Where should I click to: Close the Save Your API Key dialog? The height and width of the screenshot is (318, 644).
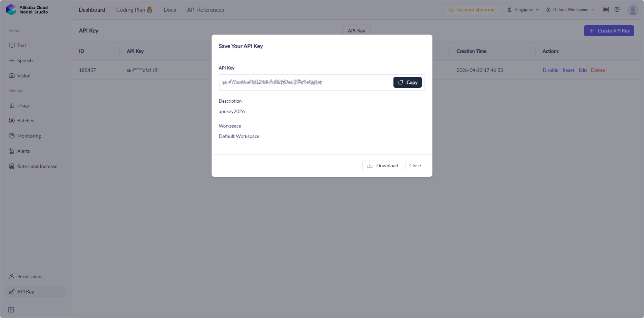pos(415,166)
